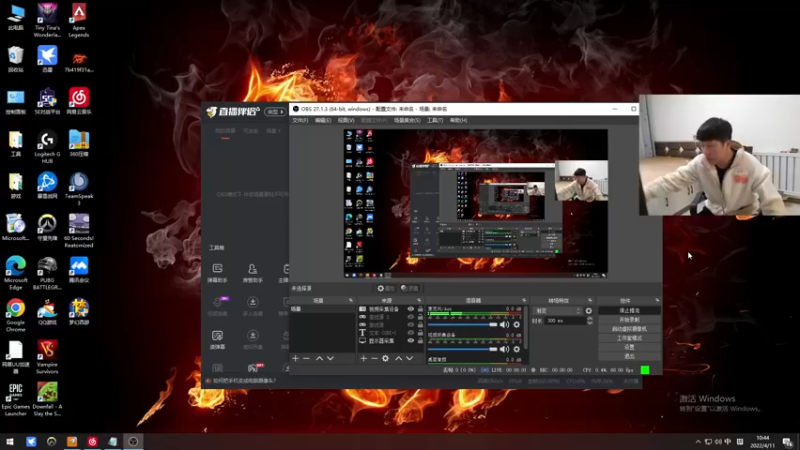Open source properties via gear in sources toolbar

click(386, 359)
